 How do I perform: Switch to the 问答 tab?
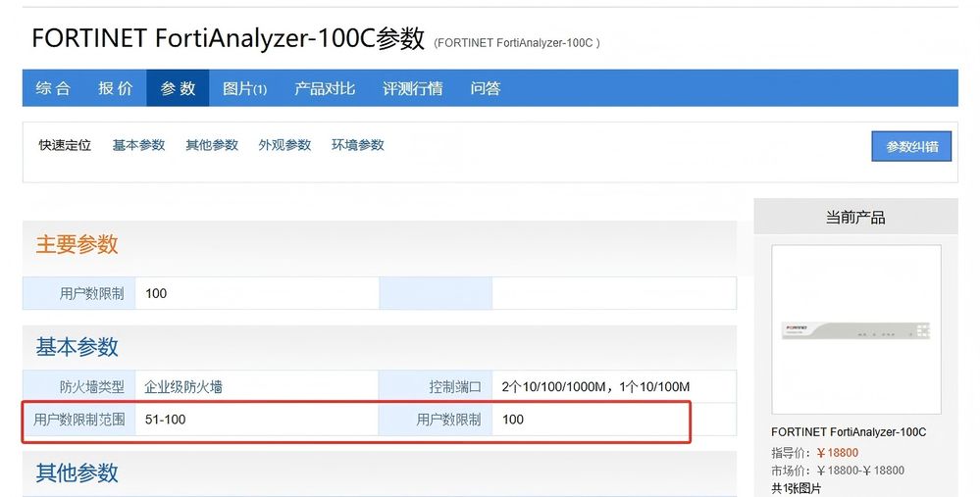486,88
